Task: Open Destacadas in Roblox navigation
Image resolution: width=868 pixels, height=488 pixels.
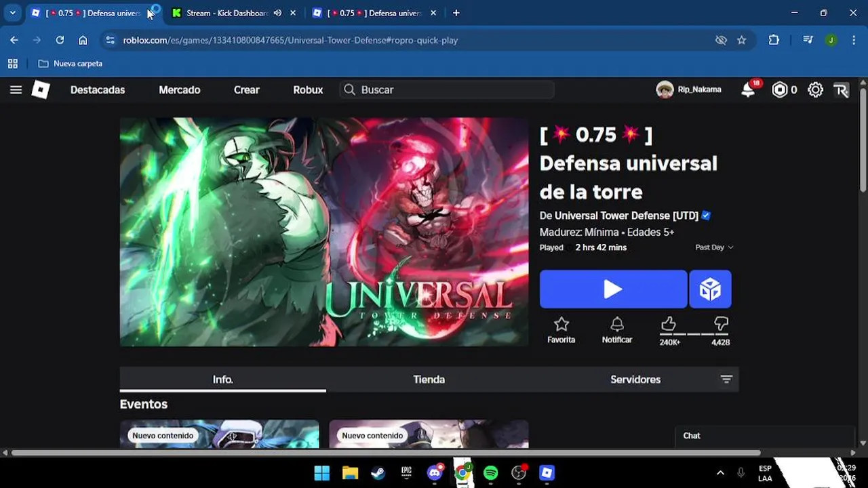Action: pyautogui.click(x=98, y=89)
